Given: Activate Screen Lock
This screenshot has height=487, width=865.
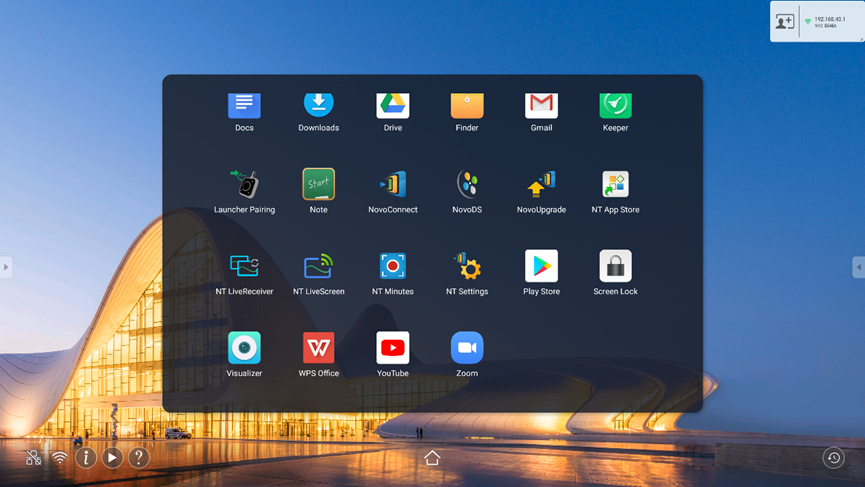Looking at the screenshot, I should pos(616,266).
